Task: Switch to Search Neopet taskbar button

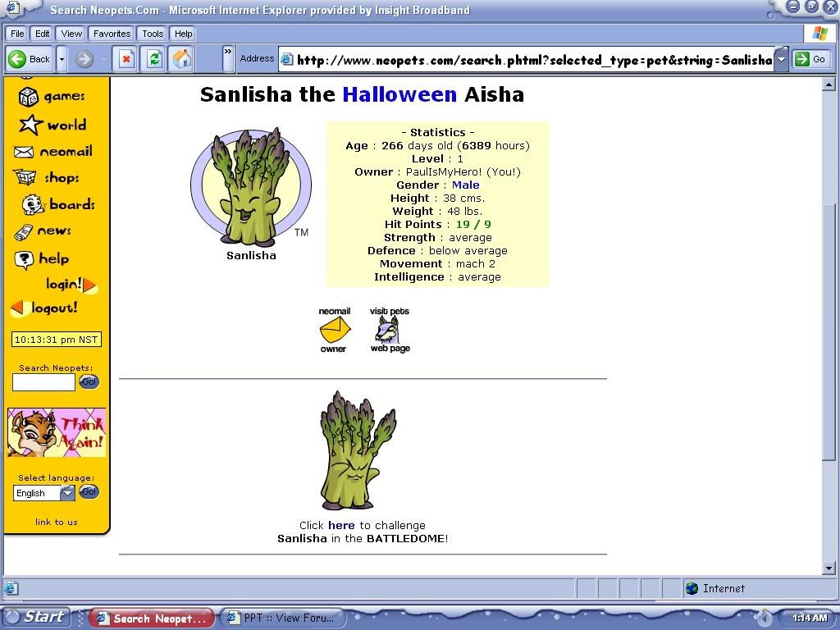Action: pos(152,619)
